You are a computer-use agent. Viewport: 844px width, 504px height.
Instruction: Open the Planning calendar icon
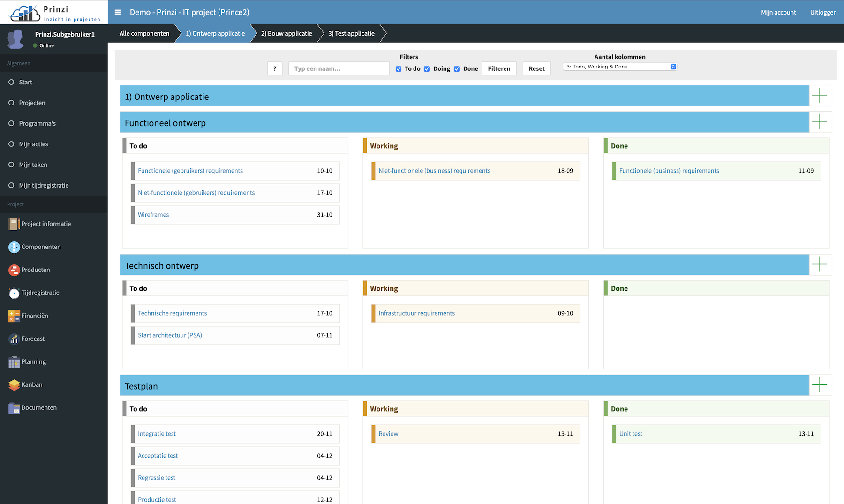tap(14, 362)
